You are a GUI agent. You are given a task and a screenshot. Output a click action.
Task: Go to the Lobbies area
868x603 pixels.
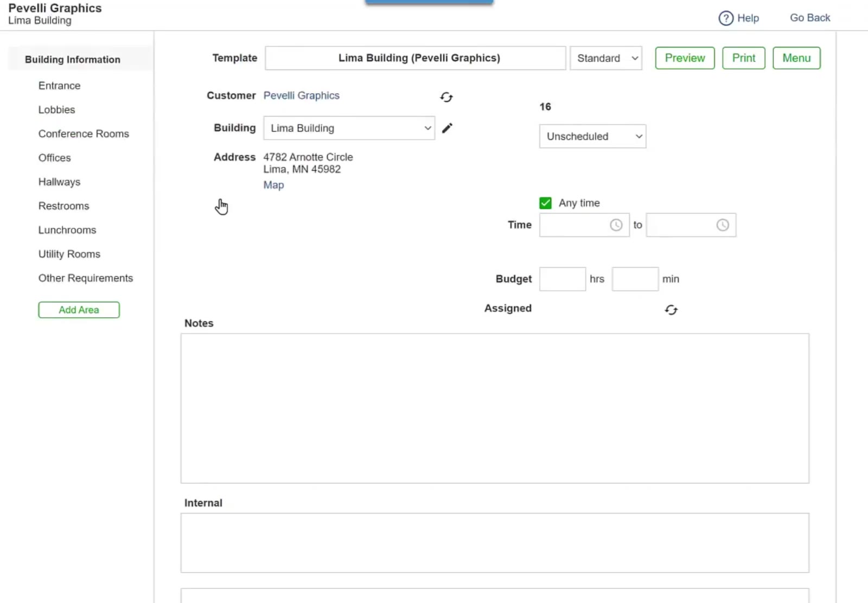point(56,110)
